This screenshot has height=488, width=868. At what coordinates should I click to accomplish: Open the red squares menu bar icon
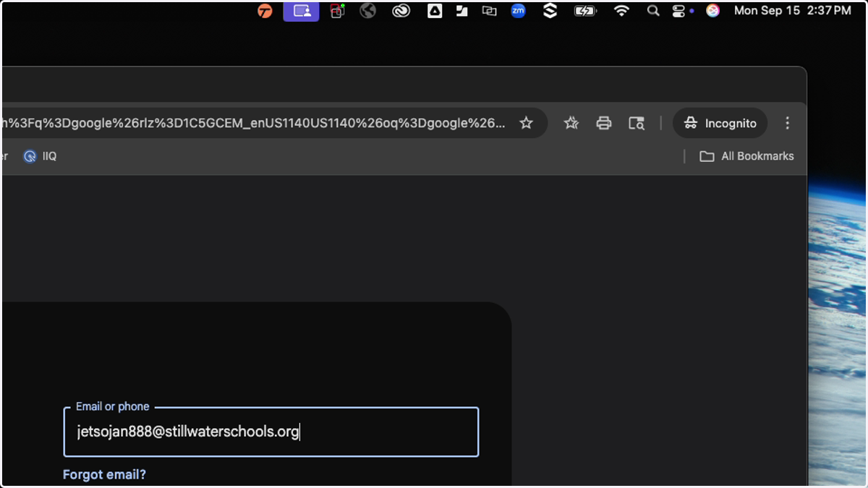click(x=337, y=11)
